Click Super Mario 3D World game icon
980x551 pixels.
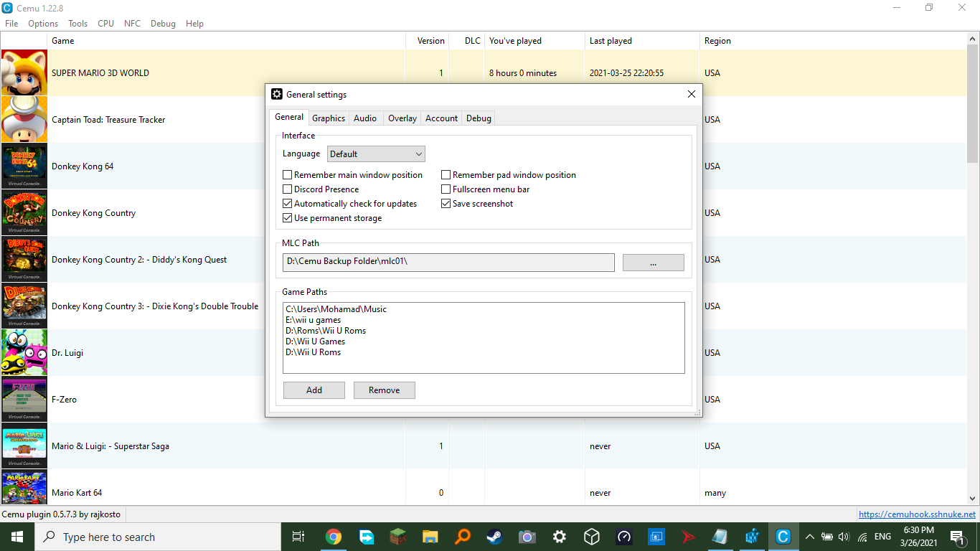(x=24, y=72)
